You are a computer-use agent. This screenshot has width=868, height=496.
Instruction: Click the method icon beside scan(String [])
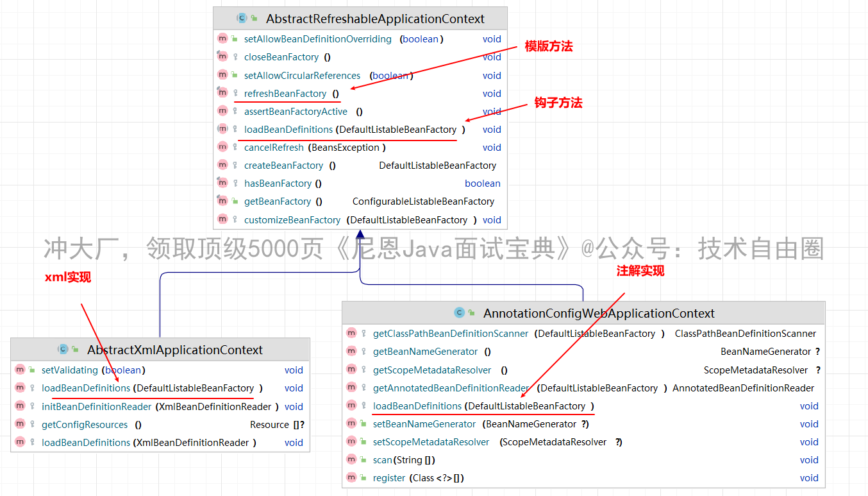coord(351,460)
